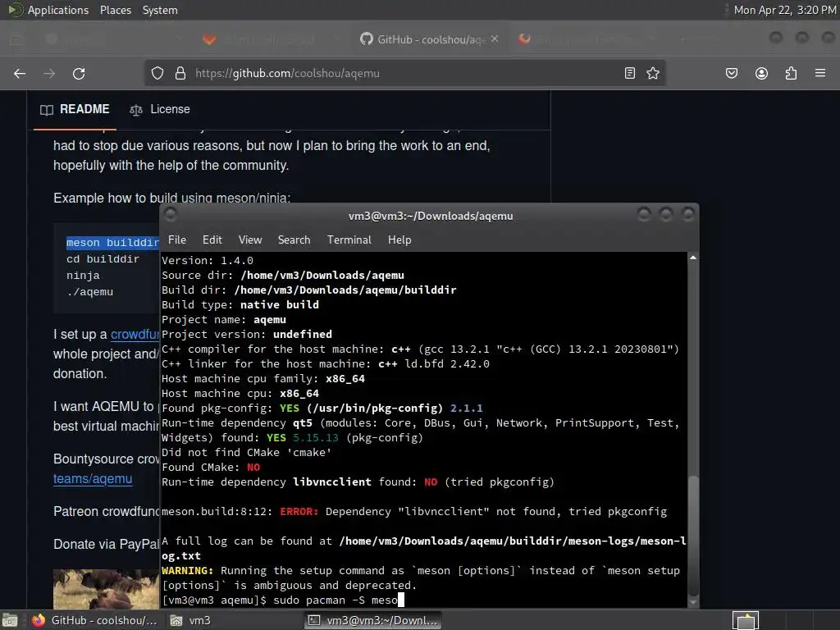Save the page to Pocket
Screen dimensions: 840x630
pyautogui.click(x=731, y=73)
